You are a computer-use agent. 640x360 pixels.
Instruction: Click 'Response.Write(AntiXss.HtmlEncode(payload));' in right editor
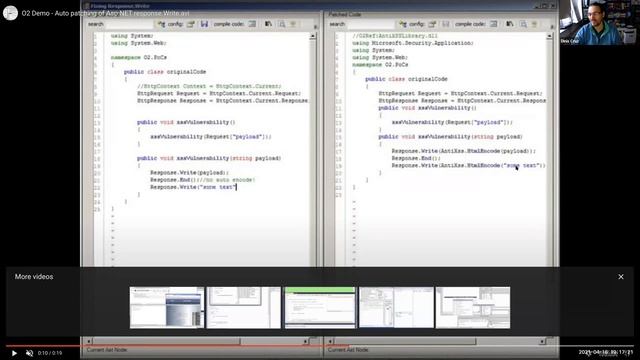tap(464, 151)
